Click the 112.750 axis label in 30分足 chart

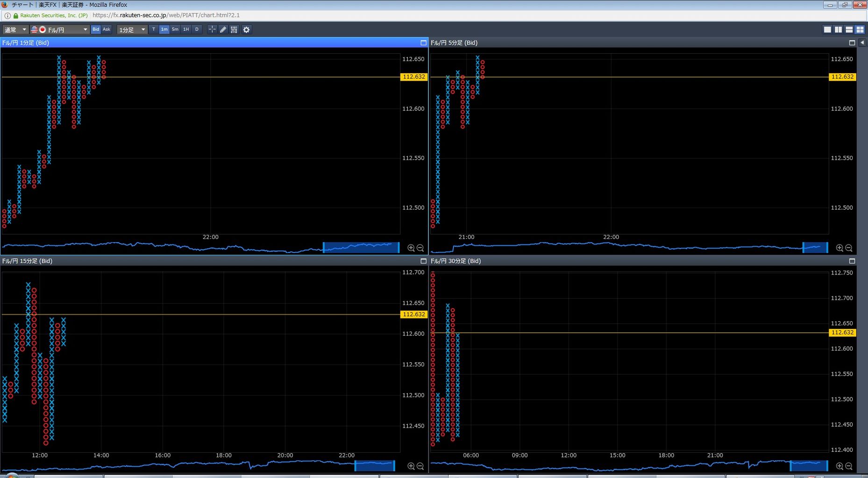[x=842, y=273]
